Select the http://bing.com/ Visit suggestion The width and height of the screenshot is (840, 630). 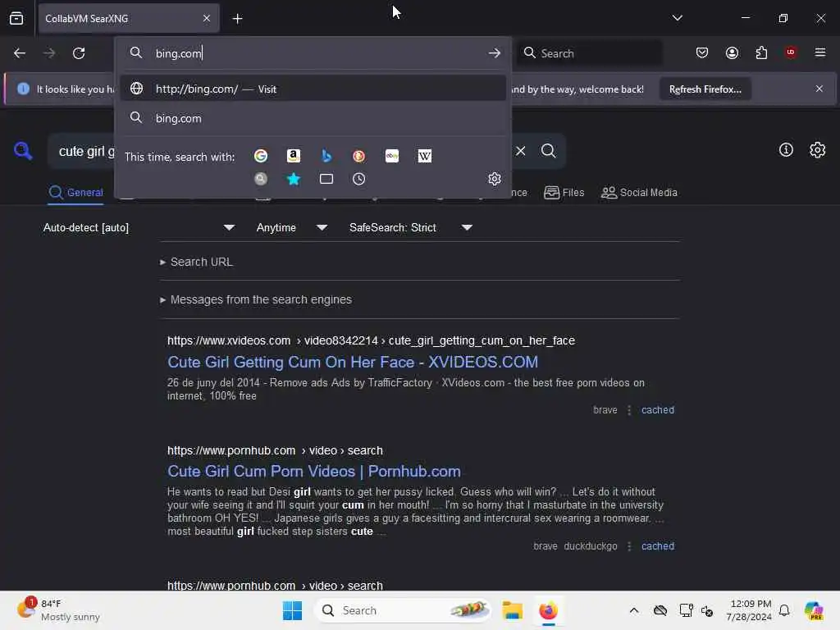(313, 89)
